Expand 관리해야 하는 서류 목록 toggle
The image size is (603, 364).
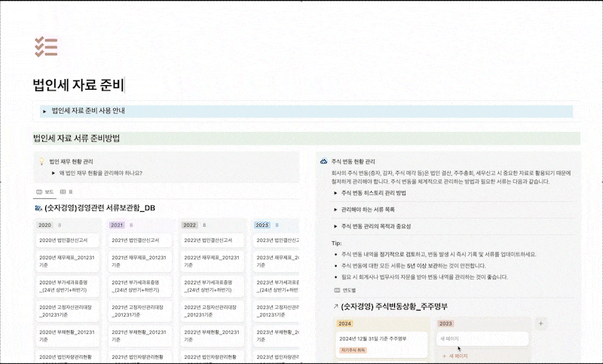(335, 210)
